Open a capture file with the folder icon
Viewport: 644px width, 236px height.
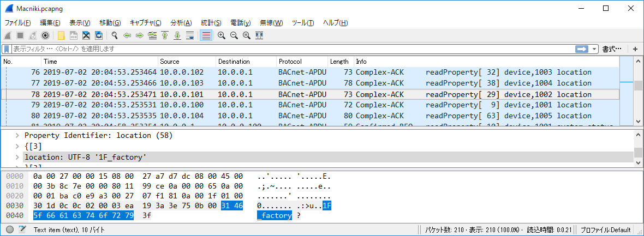[61, 35]
